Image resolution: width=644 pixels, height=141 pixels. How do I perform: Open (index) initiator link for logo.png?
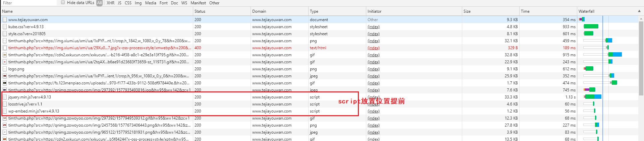pos(373,69)
